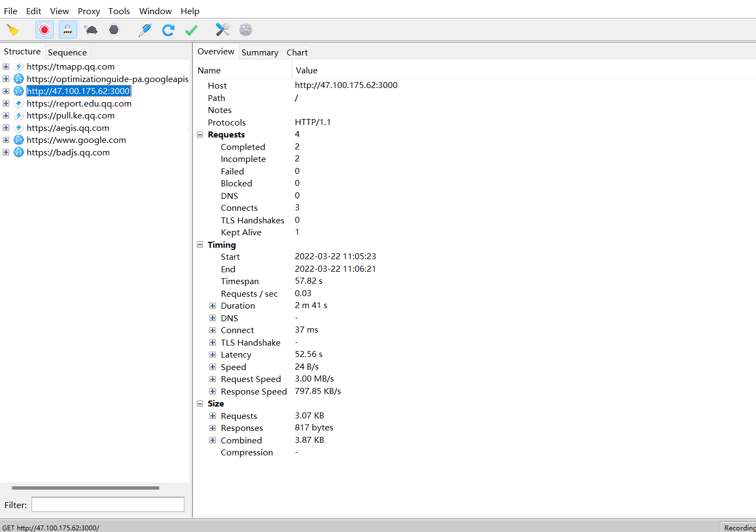756x532 pixels.
Task: Open the File menu
Action: point(10,11)
